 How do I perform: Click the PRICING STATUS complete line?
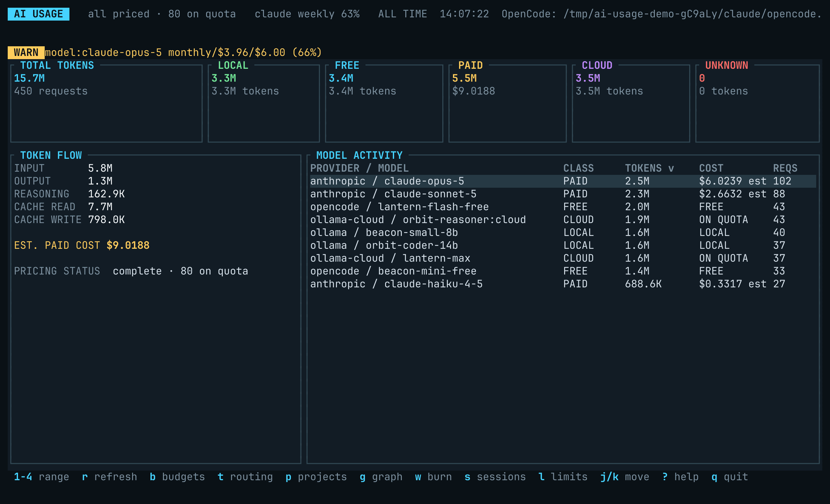point(131,271)
